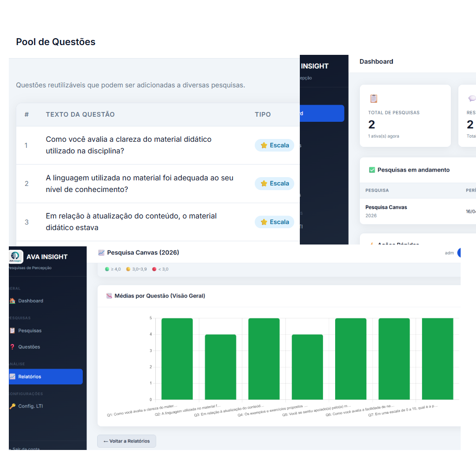Click the "TIPO" column header
Viewport: 476px width, 476px height.
263,114
